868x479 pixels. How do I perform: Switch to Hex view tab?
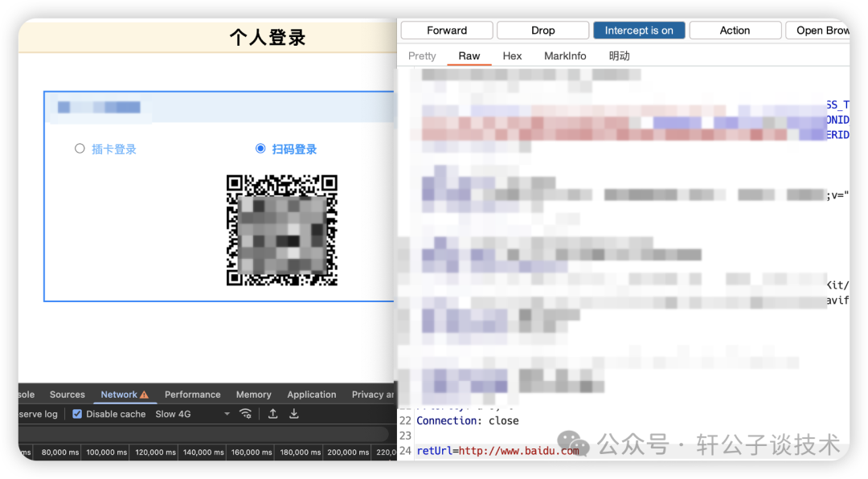(512, 56)
